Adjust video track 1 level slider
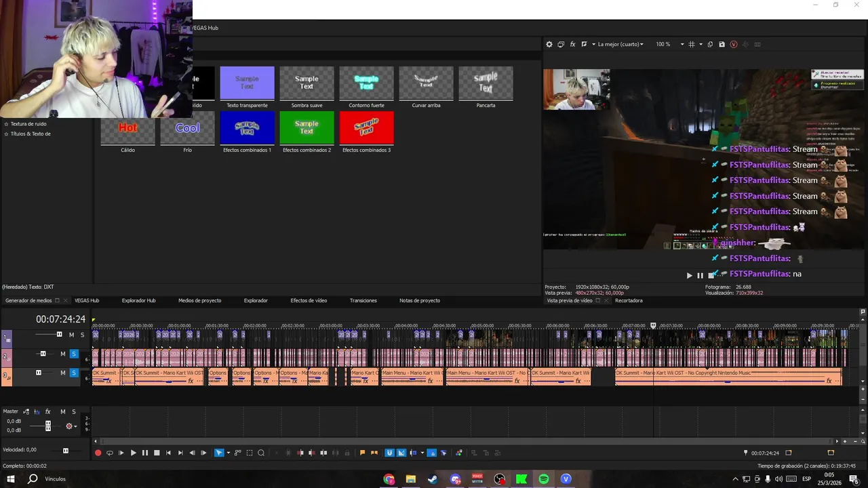The height and width of the screenshot is (488, 868). (x=59, y=334)
